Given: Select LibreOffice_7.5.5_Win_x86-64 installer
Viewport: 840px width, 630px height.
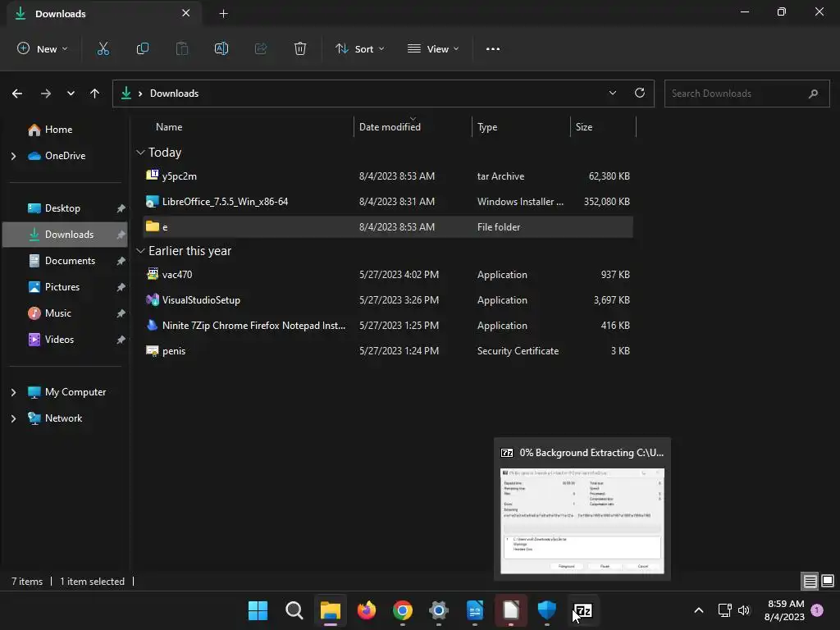Looking at the screenshot, I should pos(388,202).
